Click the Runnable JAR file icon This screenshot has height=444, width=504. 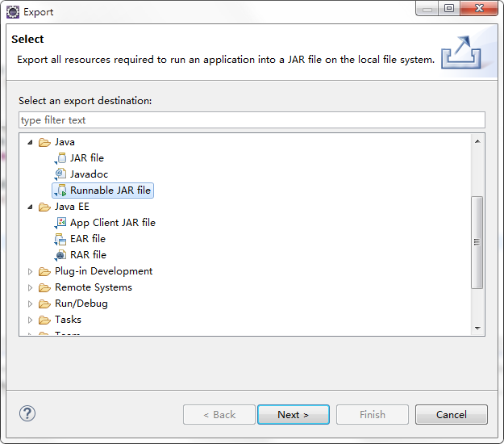pyautogui.click(x=60, y=191)
